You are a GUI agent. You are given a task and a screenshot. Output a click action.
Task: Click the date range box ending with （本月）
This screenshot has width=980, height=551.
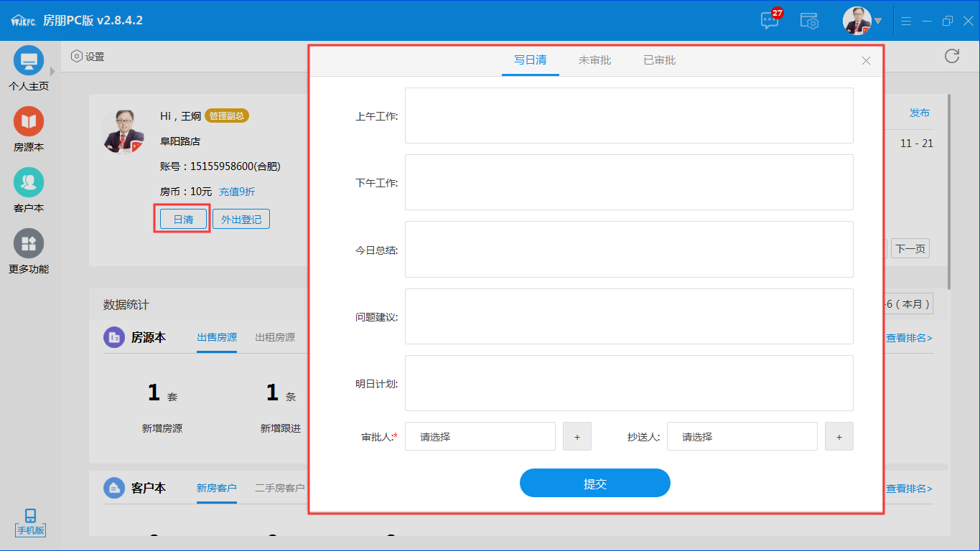pos(909,304)
